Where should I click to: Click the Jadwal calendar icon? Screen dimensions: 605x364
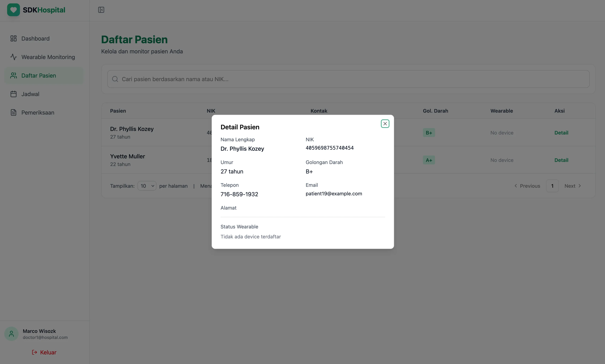click(13, 94)
